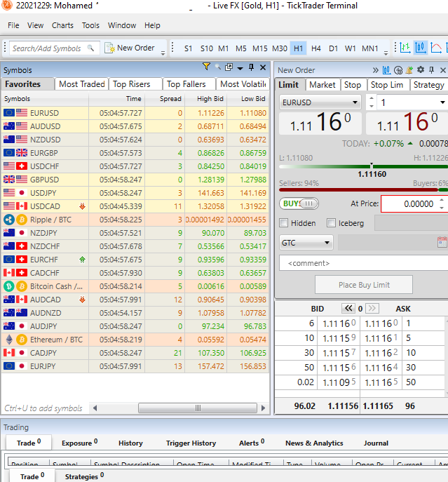Open the chart icon in New Order header

[x=386, y=70]
